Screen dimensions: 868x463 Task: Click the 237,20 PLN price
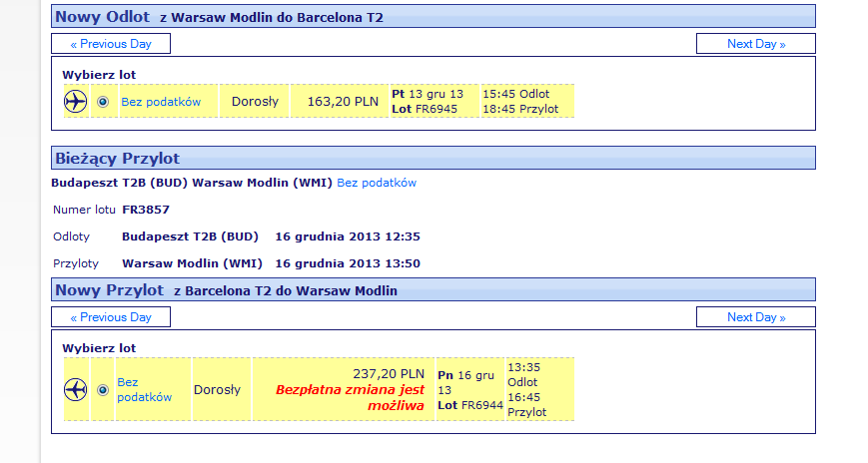(389, 374)
